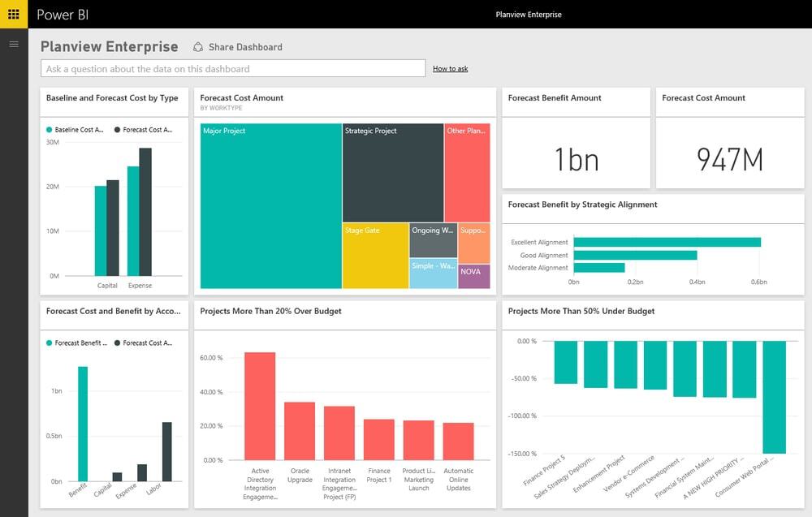Click the Share Dashboard button
The width and height of the screenshot is (812, 517).
point(238,47)
